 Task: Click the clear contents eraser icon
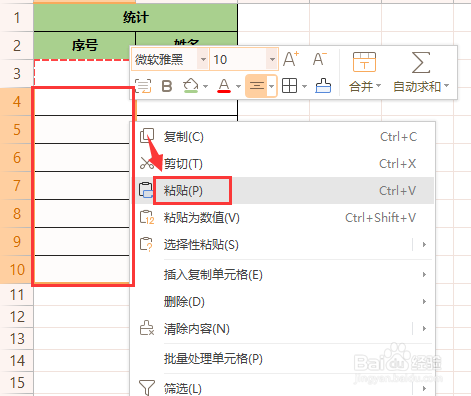147,328
